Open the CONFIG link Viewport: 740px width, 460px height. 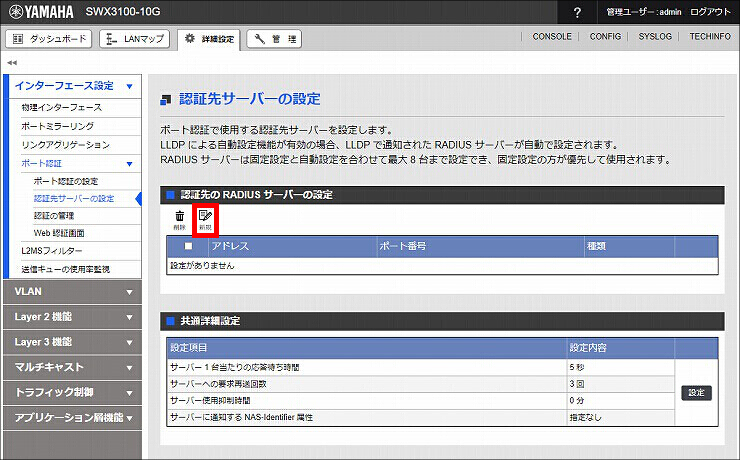tap(605, 36)
